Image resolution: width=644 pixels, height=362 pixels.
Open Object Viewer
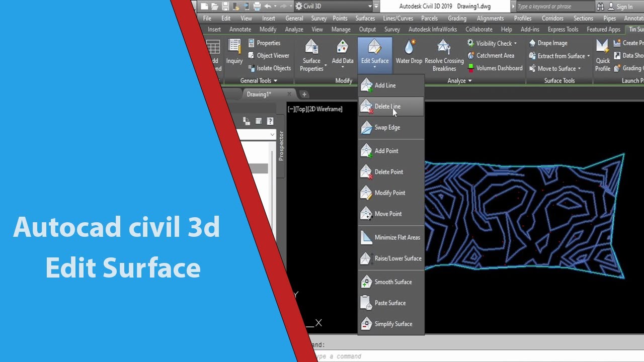pos(269,56)
